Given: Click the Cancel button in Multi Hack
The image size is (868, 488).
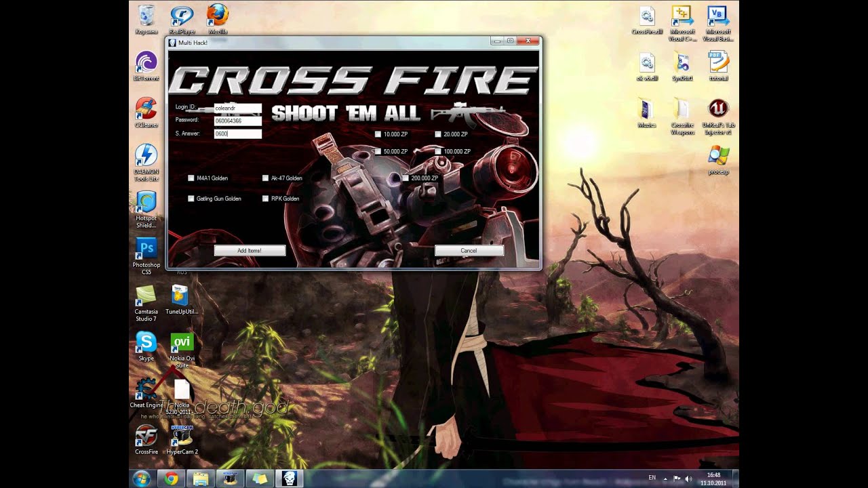Looking at the screenshot, I should click(469, 251).
